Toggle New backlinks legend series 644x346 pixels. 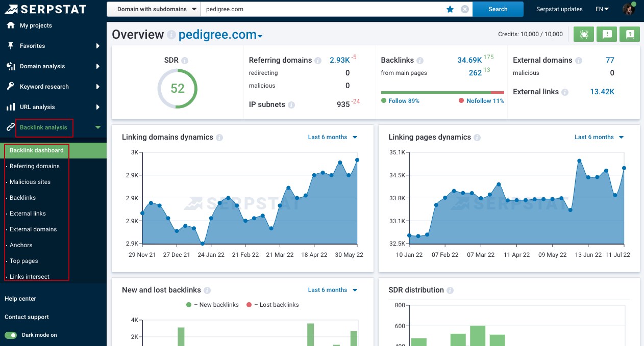pyautogui.click(x=212, y=305)
